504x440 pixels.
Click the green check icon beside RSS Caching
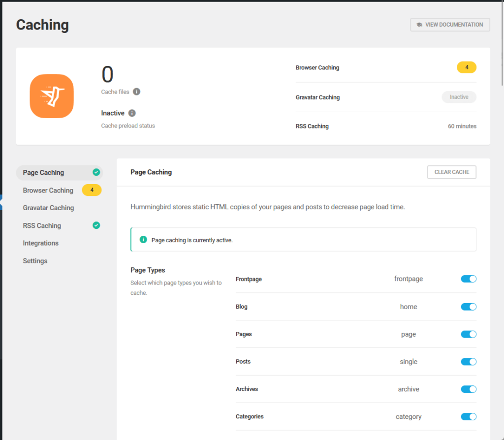96,225
